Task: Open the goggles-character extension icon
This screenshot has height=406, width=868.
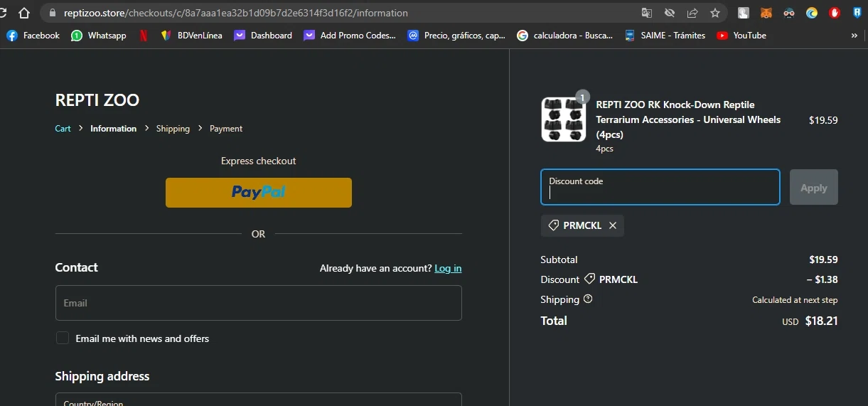Action: click(789, 13)
